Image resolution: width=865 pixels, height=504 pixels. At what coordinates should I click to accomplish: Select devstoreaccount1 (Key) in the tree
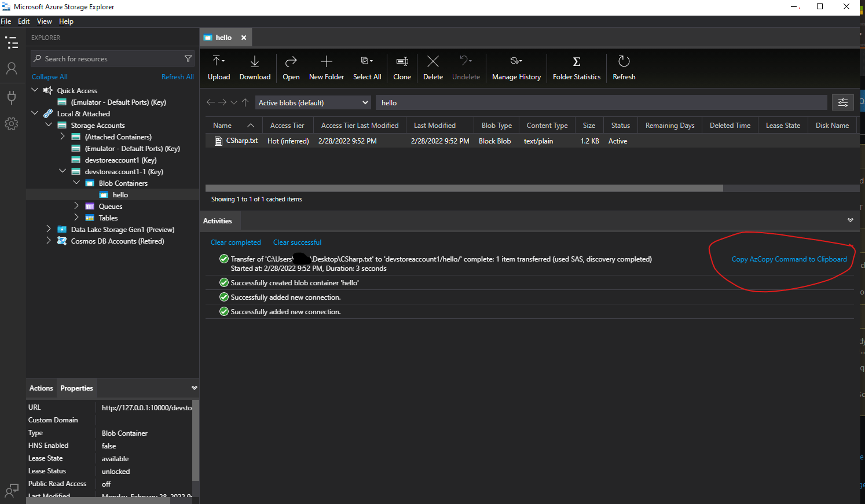point(120,160)
